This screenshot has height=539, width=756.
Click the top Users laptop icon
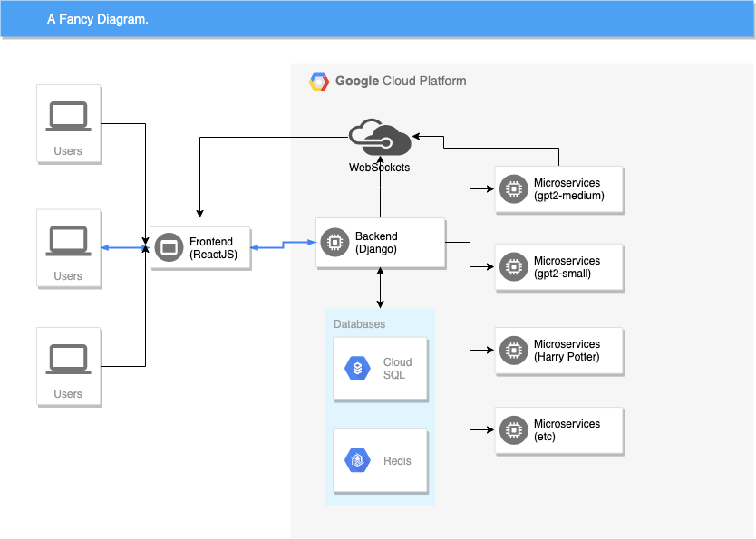click(69, 116)
